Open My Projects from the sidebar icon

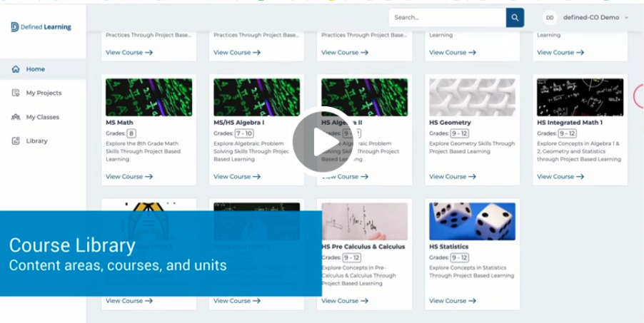coord(16,93)
